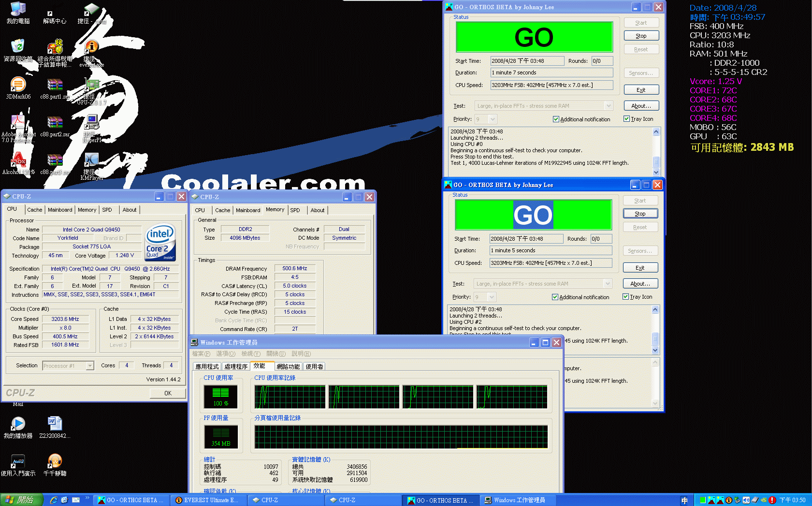Select the KMPlayer shortcut icon

[x=91, y=166]
